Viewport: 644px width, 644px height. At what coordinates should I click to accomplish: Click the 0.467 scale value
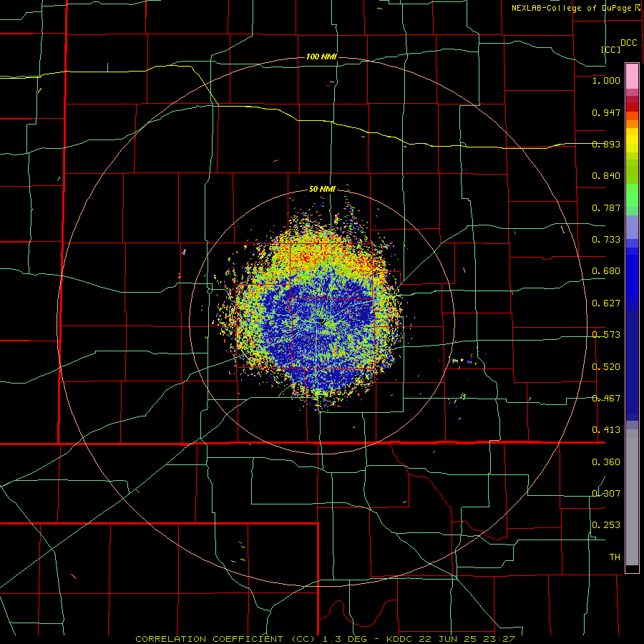pyautogui.click(x=606, y=399)
